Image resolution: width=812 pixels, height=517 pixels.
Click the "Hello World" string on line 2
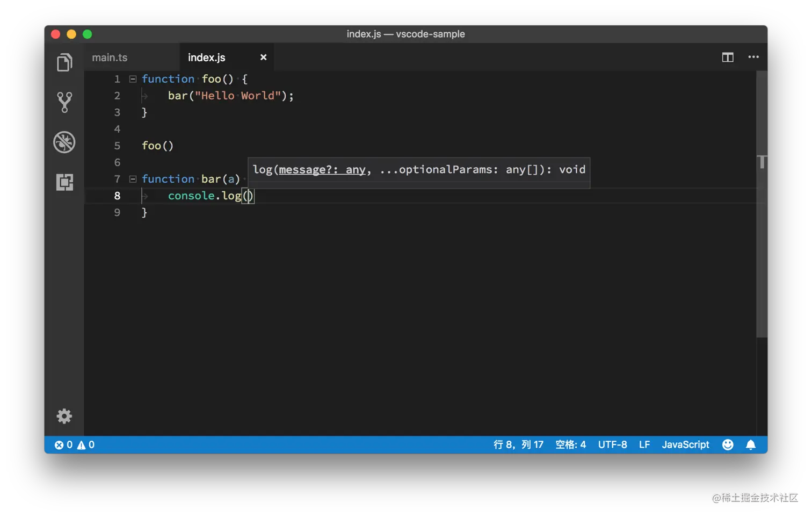pyautogui.click(x=237, y=96)
